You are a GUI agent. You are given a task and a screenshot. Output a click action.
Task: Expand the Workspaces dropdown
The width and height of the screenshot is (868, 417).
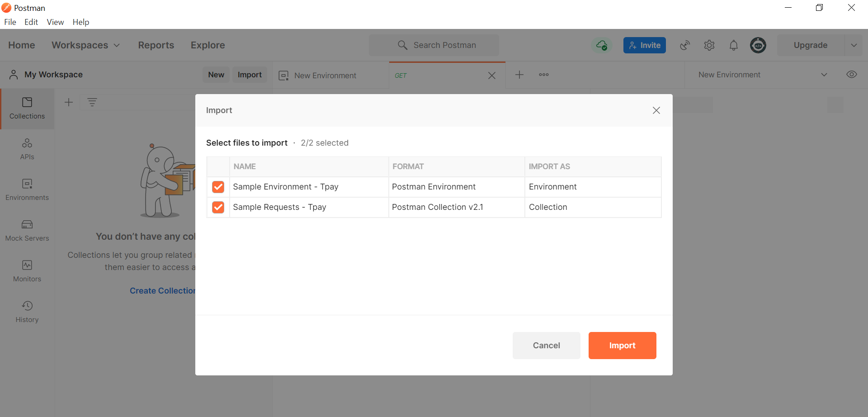point(85,45)
